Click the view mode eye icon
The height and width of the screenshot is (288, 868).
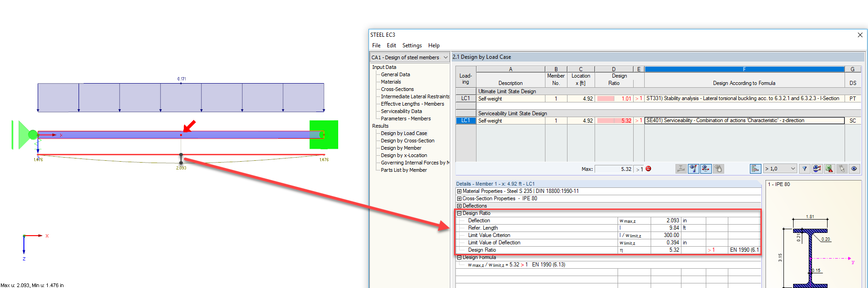pyautogui.click(x=854, y=169)
